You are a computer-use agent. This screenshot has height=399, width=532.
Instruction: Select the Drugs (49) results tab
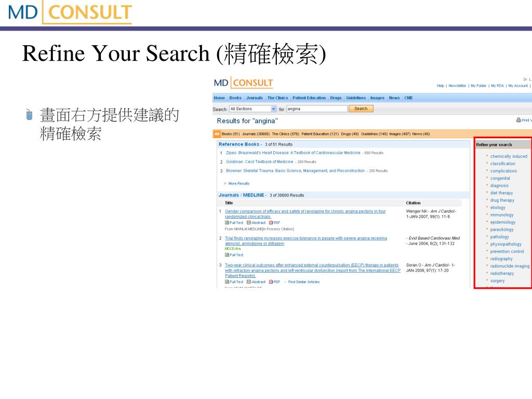tap(350, 134)
